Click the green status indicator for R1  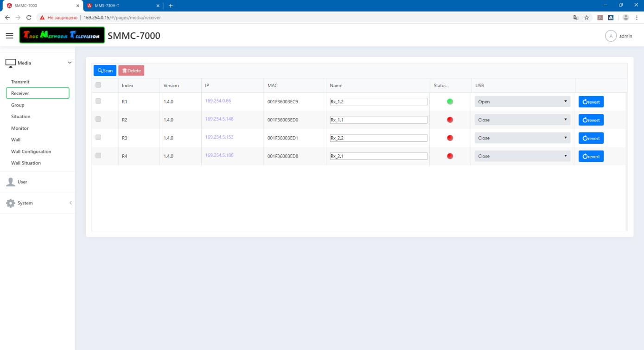click(450, 102)
